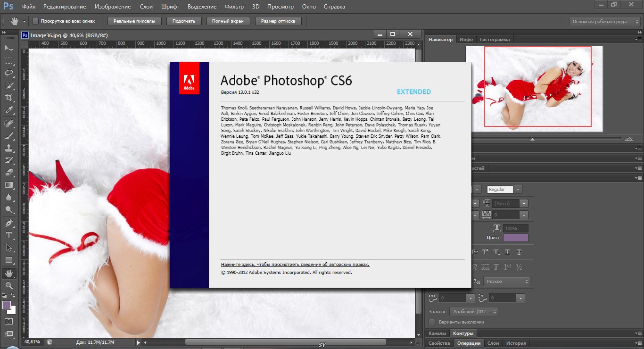Select the Eraser tool
This screenshot has width=644, height=349.
(9, 173)
